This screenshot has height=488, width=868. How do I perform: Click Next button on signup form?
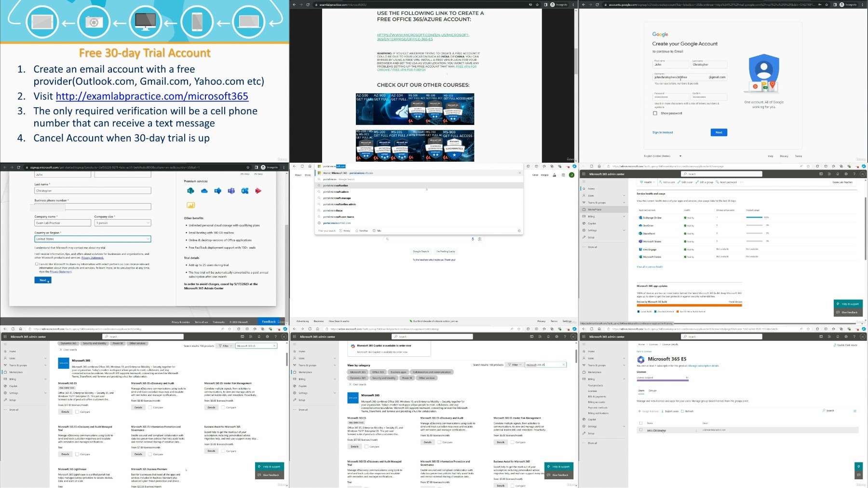tap(43, 280)
